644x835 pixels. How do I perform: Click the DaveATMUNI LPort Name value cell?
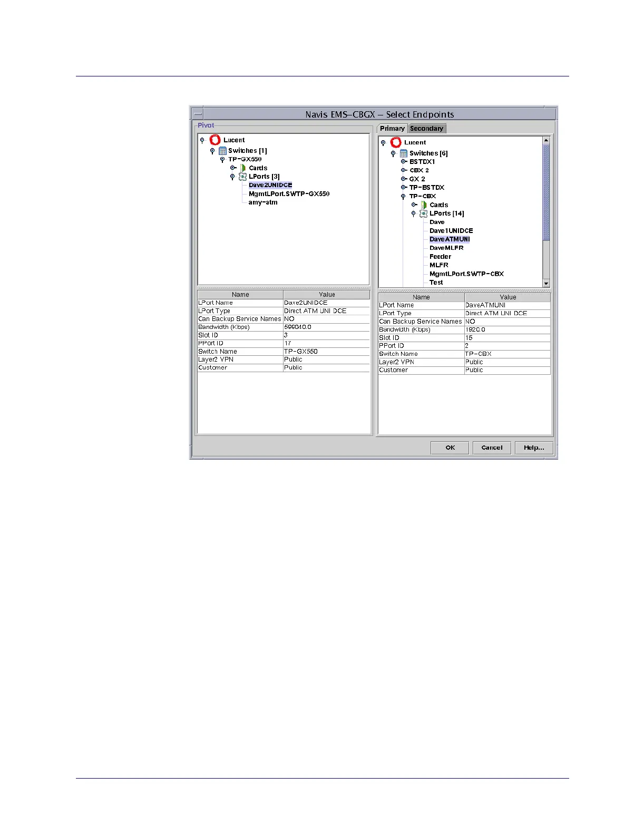point(508,305)
